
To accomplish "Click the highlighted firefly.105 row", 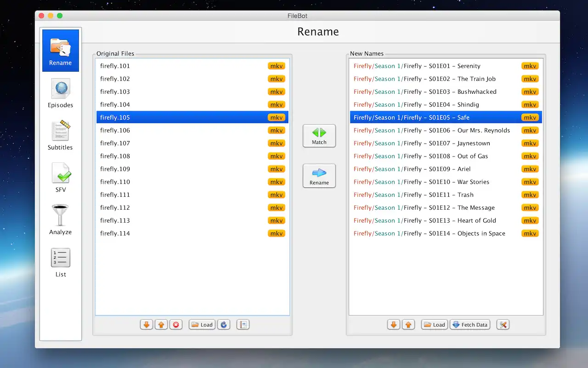I will pos(192,117).
